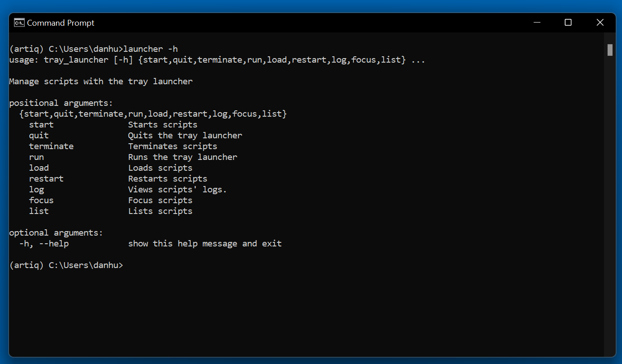The image size is (622, 364).
Task: Click 'Manage scripts with the tray launcher' text
Action: coord(101,81)
